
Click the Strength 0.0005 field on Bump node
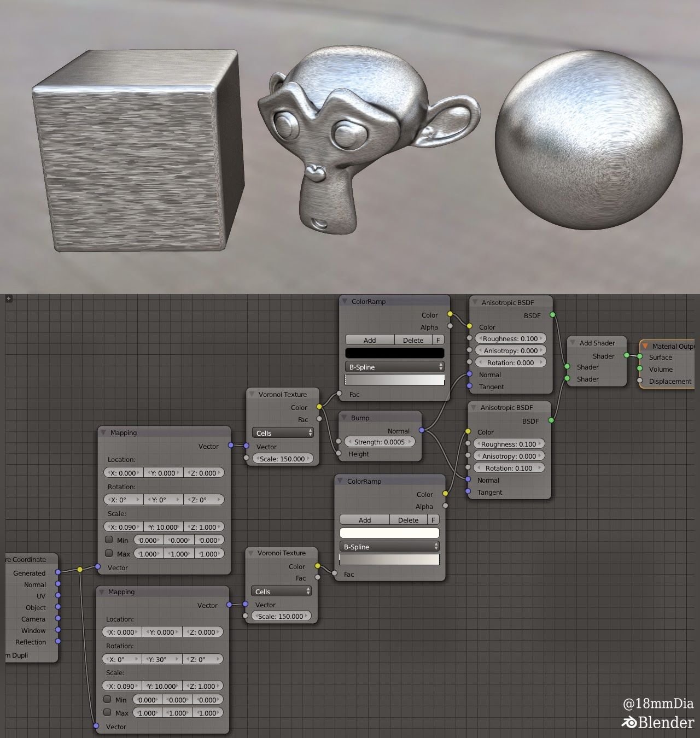pos(380,442)
